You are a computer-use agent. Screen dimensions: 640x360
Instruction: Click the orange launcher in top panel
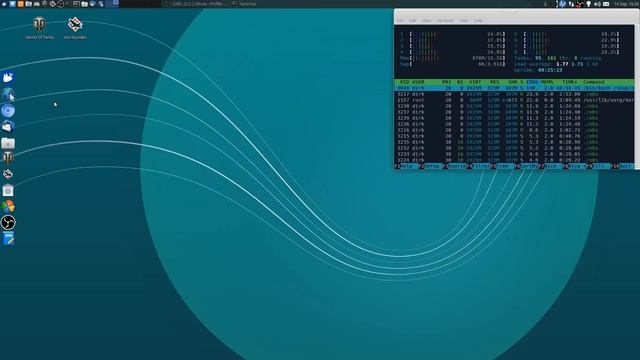pyautogui.click(x=20, y=4)
